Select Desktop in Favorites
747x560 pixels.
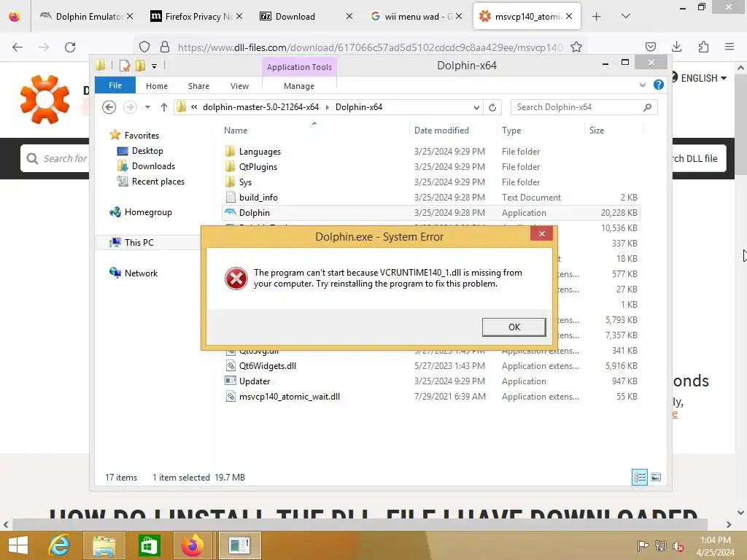(x=147, y=151)
